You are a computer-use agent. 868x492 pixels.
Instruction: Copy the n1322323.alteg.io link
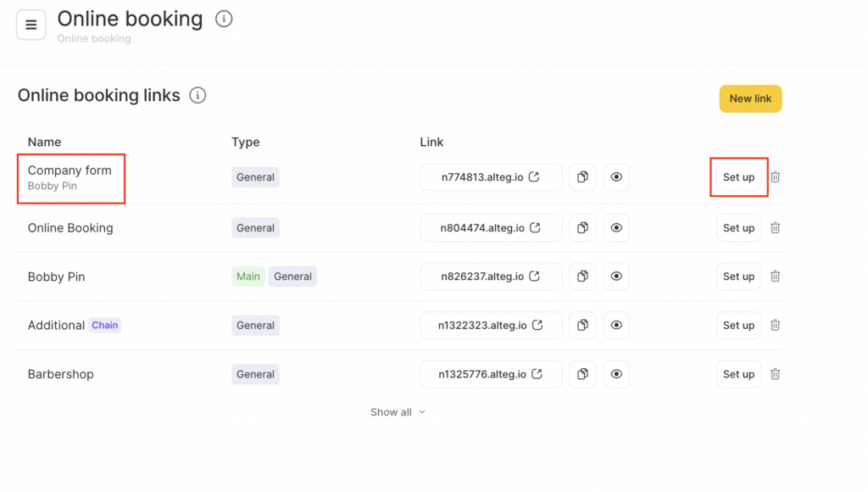tap(582, 326)
